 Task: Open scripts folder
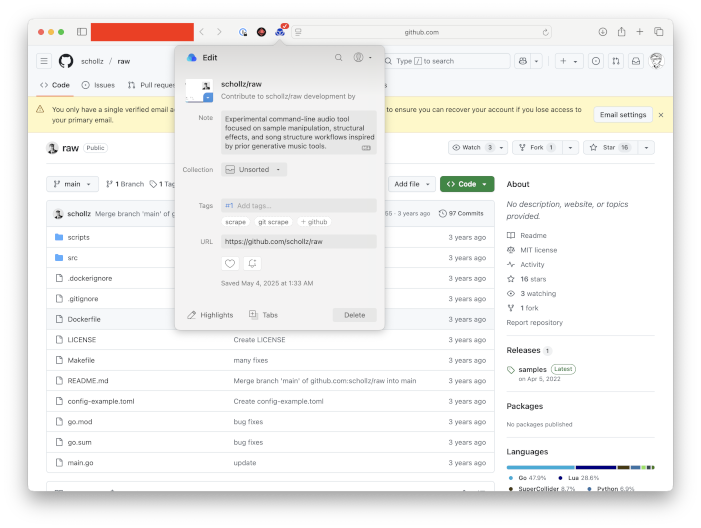click(x=79, y=237)
